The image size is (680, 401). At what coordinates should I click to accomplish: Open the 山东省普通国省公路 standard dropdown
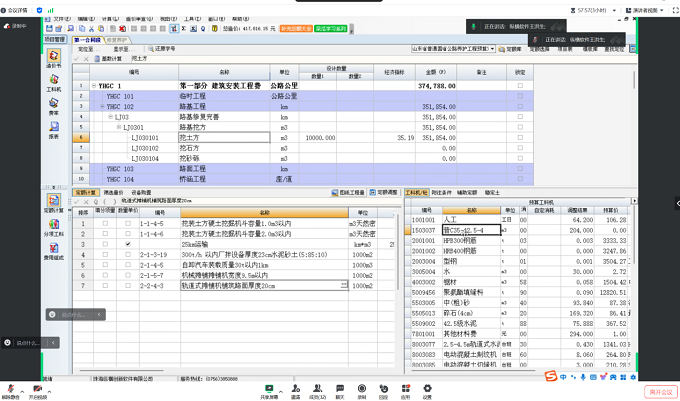click(x=455, y=48)
